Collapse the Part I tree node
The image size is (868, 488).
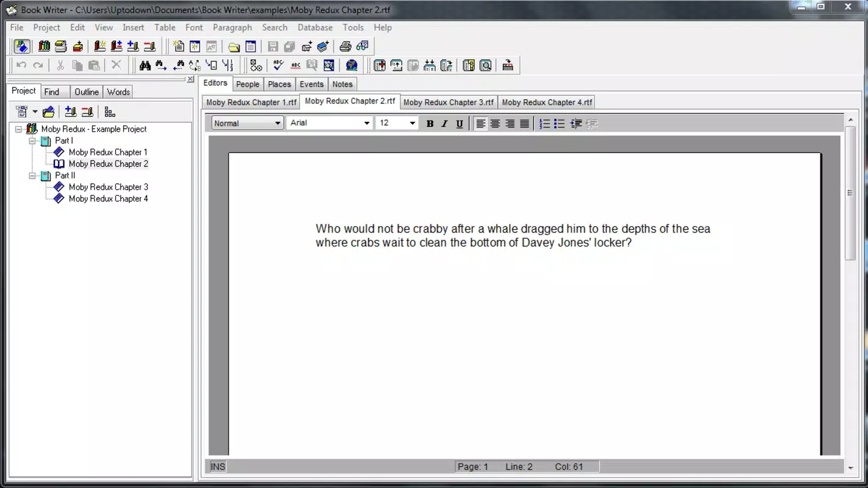(x=32, y=141)
